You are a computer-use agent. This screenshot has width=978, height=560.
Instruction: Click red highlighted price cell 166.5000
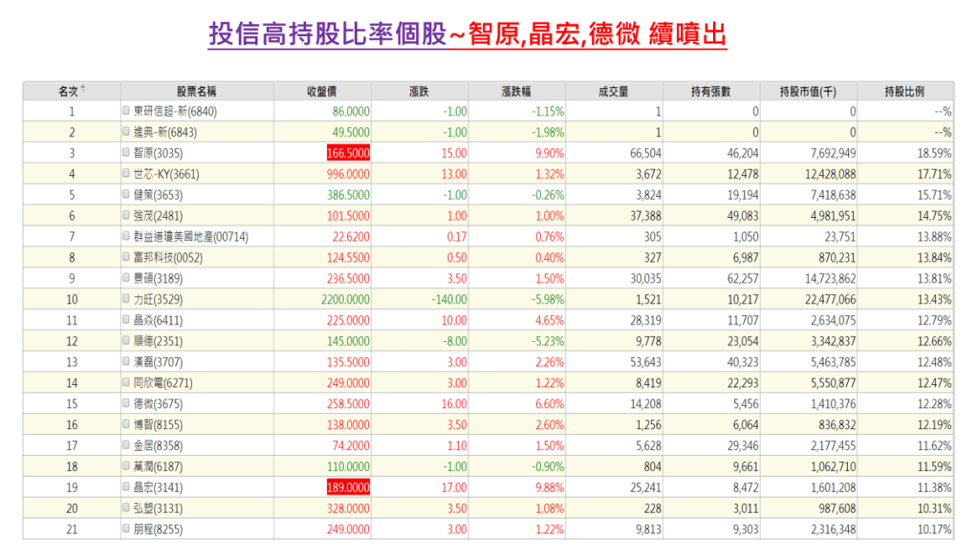tap(348, 153)
